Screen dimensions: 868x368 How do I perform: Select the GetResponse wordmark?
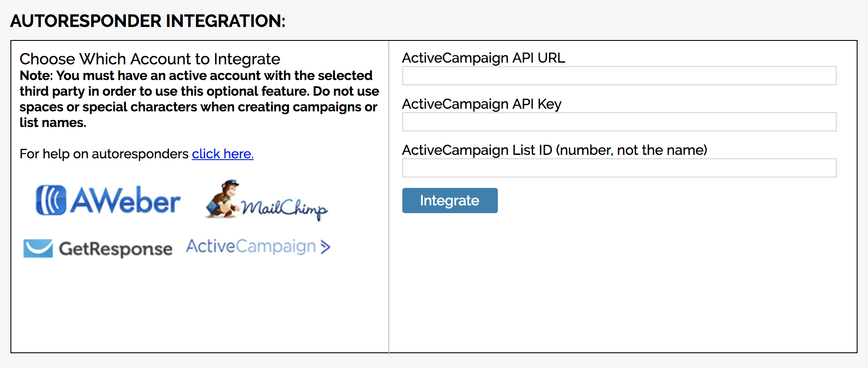point(116,249)
